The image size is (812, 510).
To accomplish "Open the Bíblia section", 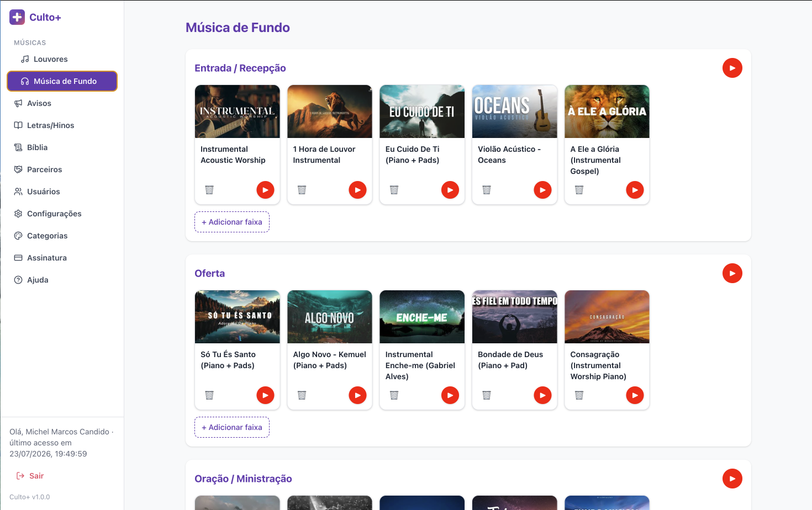I will 62,147.
